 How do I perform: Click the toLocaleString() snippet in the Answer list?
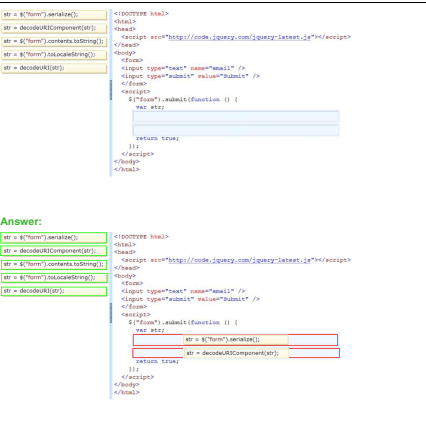tap(54, 278)
